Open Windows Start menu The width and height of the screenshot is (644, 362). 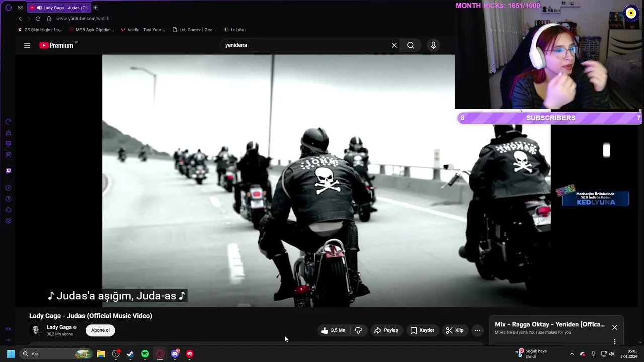(11, 354)
